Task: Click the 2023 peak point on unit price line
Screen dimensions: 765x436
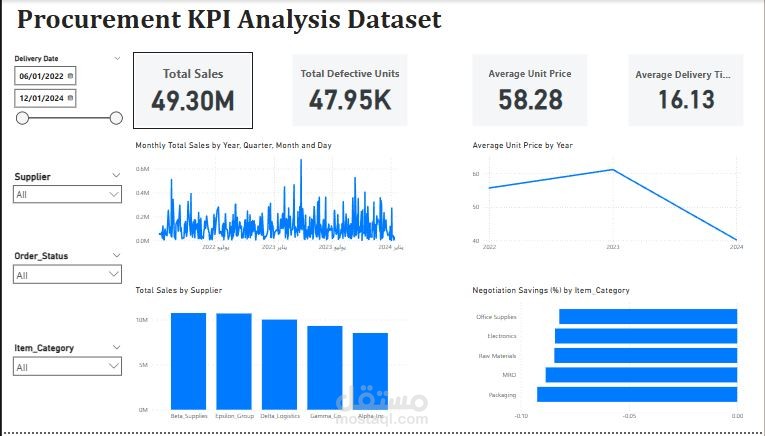Action: point(613,170)
